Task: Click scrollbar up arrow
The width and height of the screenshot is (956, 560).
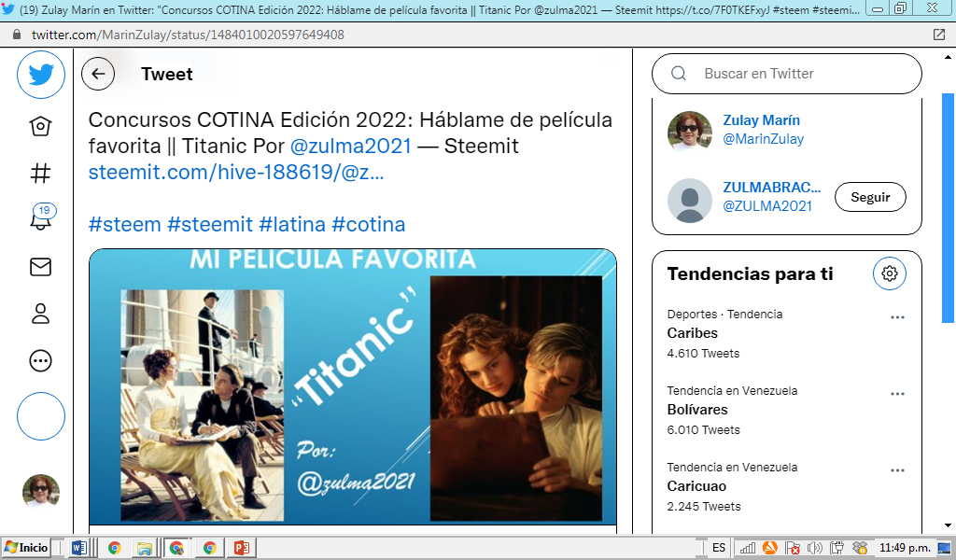Action: (x=948, y=57)
